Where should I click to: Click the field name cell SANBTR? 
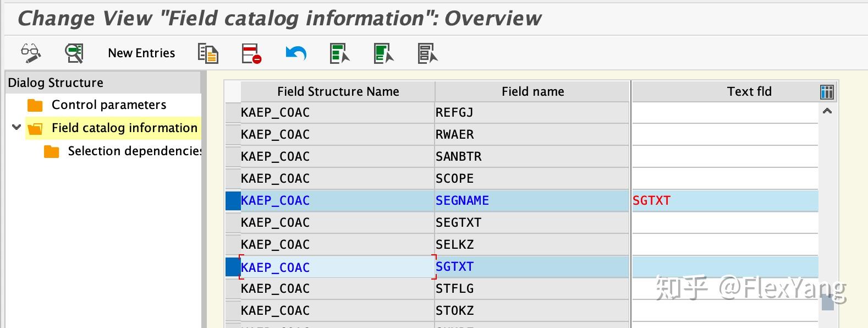532,156
